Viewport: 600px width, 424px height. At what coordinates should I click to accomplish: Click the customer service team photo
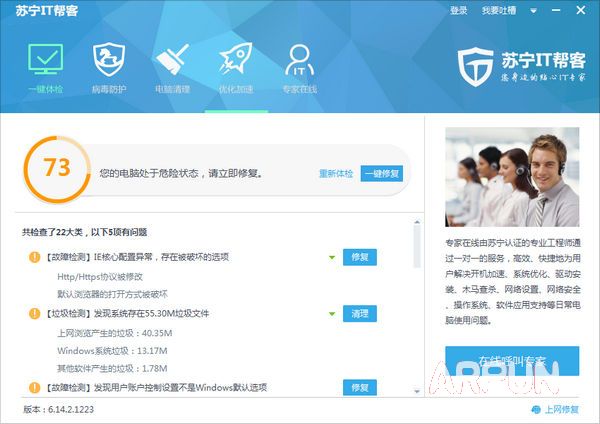point(512,177)
